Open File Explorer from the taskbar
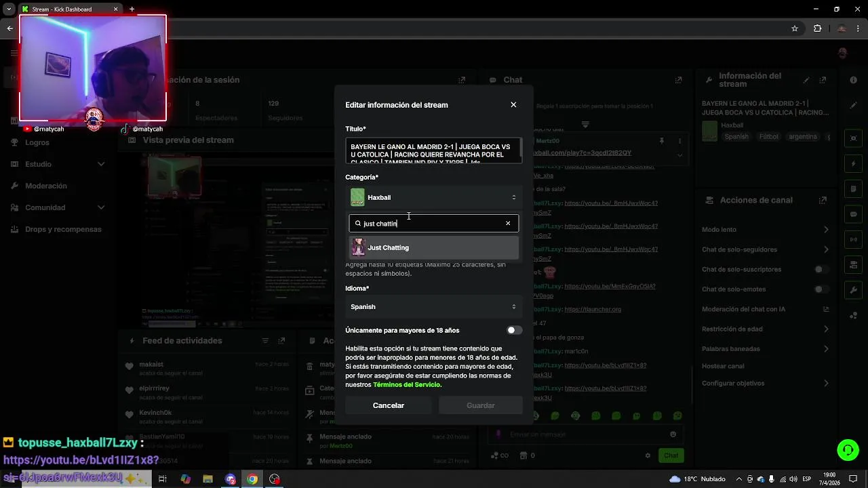Screen dimensions: 868x488 point(208,479)
